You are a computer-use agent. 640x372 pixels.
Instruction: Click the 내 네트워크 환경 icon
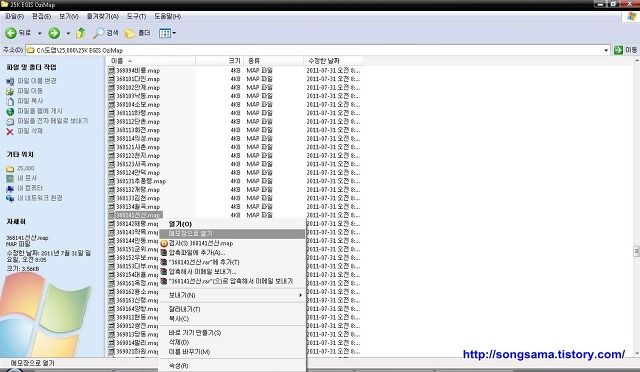[10, 198]
